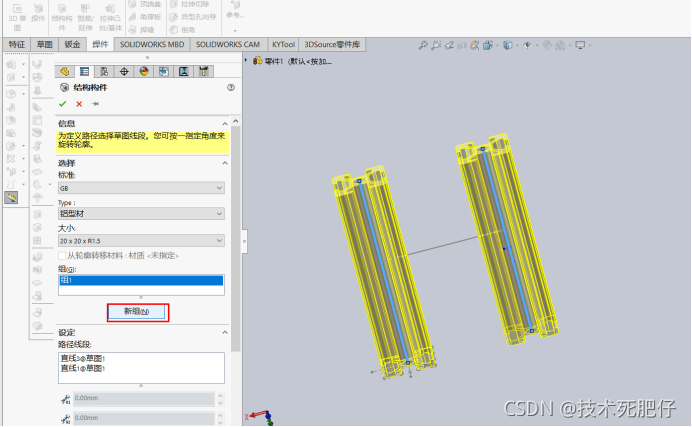Click the 新组(N) button
Image resolution: width=692 pixels, height=427 pixels.
pos(137,311)
